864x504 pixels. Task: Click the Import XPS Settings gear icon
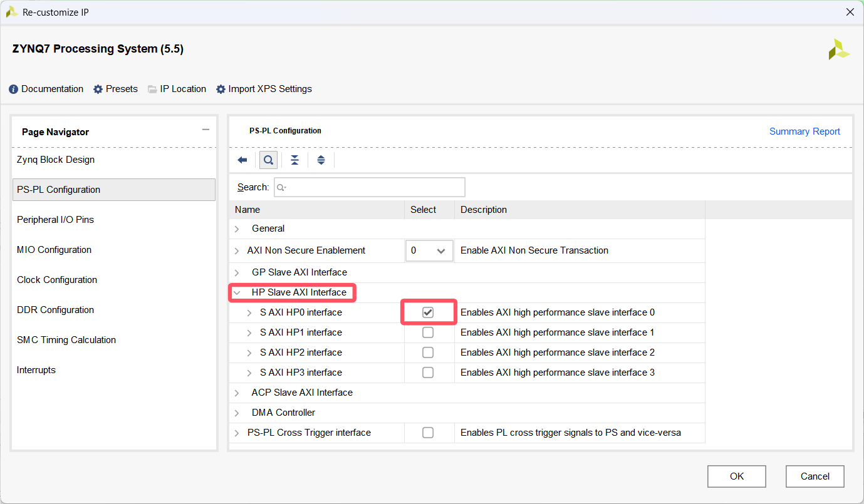coord(221,90)
